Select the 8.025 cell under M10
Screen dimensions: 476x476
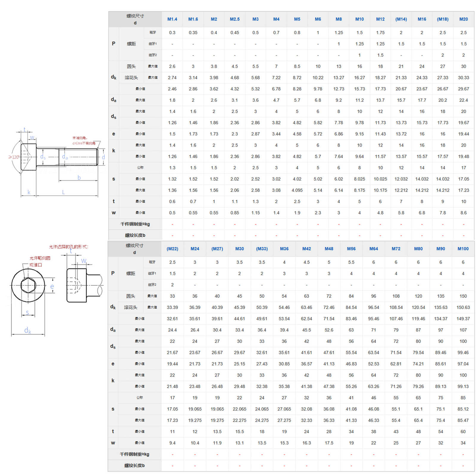pos(359,179)
